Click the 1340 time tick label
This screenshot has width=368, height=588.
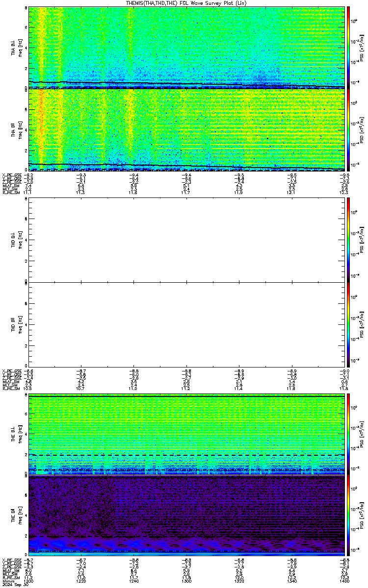pyautogui.click(x=291, y=580)
